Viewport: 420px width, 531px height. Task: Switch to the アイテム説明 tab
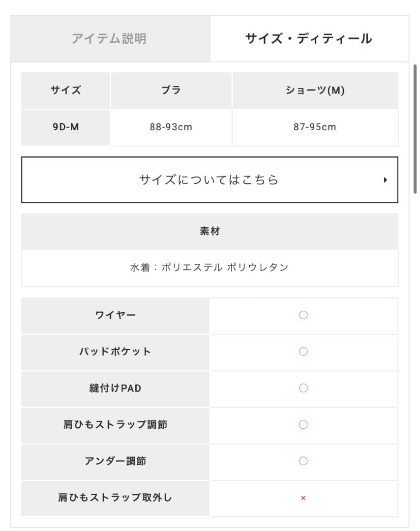(x=109, y=39)
